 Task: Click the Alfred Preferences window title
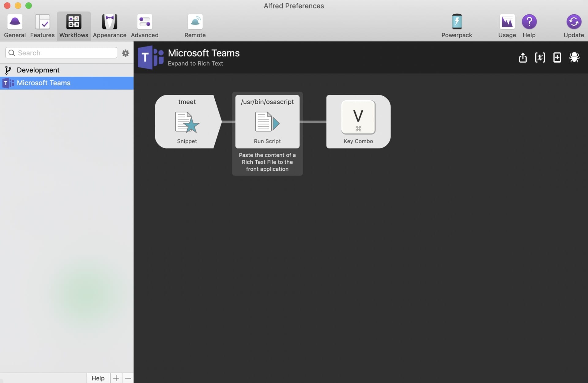click(294, 6)
